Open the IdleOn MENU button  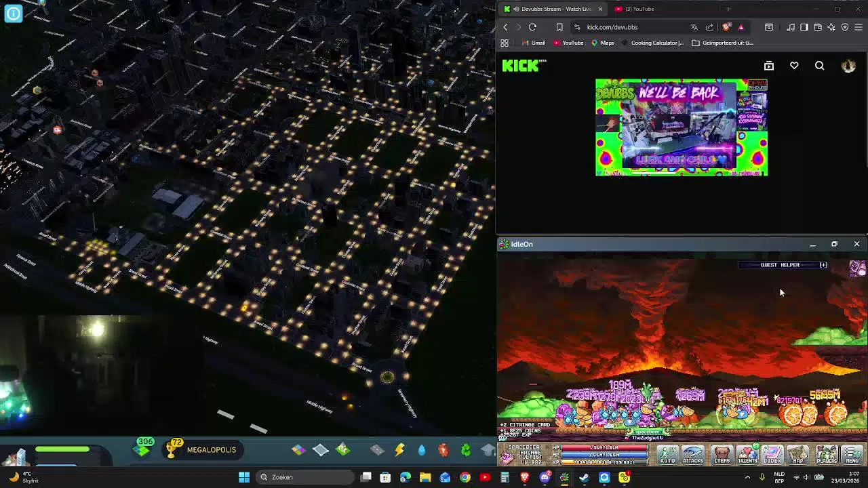pos(852,455)
